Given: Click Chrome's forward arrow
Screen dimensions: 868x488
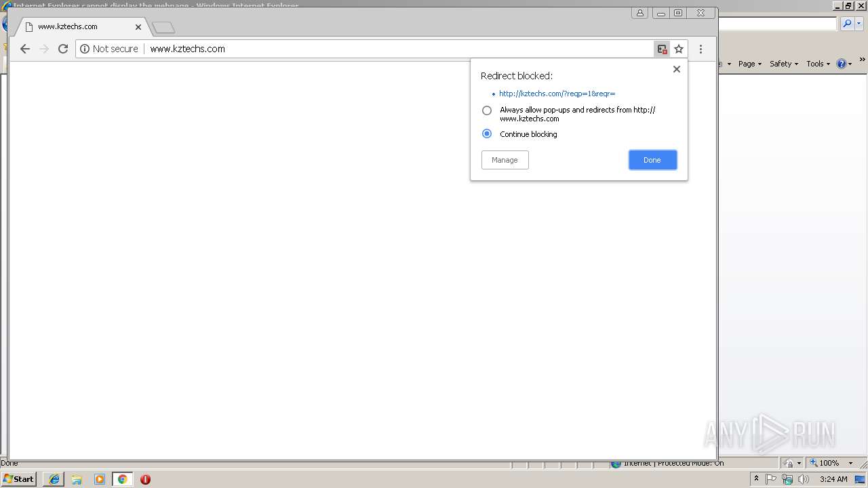Looking at the screenshot, I should [44, 49].
